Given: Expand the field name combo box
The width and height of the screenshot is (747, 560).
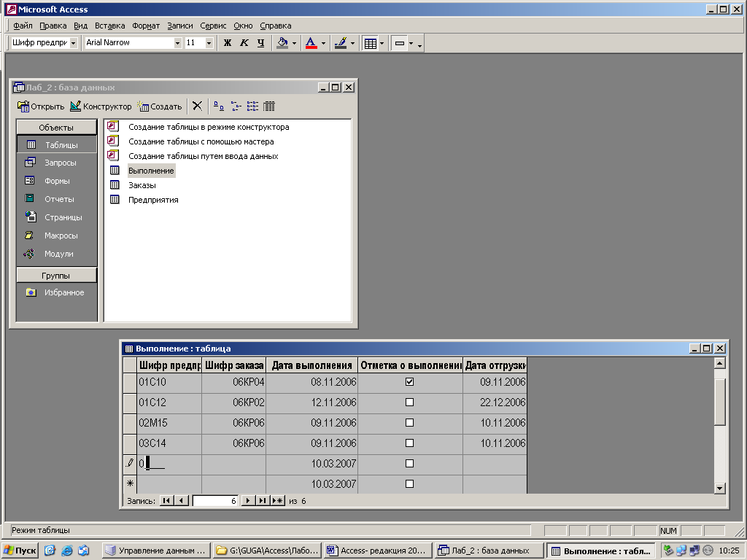Looking at the screenshot, I should click(x=74, y=43).
